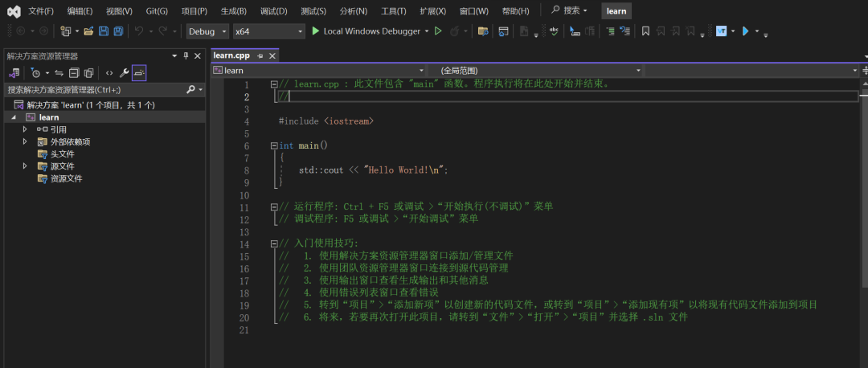Click the Find in Files folder icon
This screenshot has height=368, width=868.
tap(483, 31)
